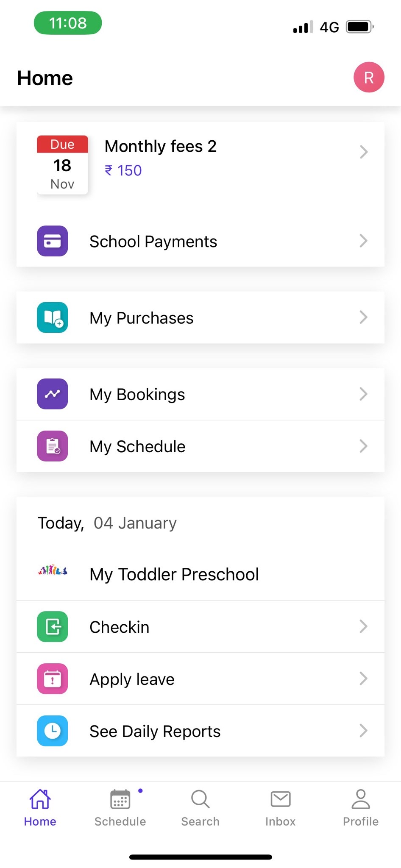The width and height of the screenshot is (401, 868).
Task: Open the School Payments card icon
Action: click(x=53, y=241)
